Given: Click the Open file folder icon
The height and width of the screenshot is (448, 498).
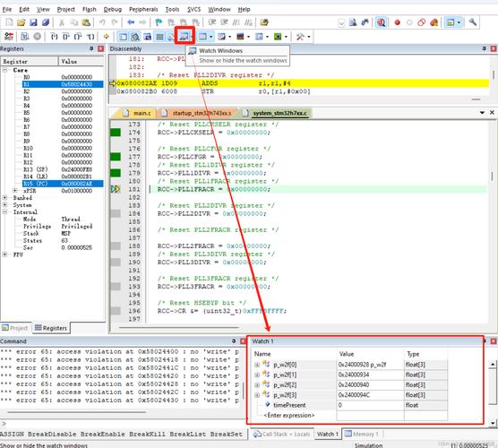Looking at the screenshot, I should click(21, 22).
